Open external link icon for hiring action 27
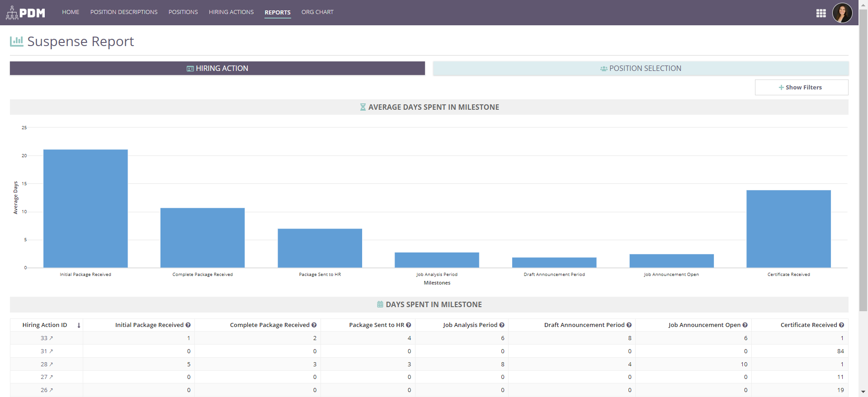 (x=51, y=377)
